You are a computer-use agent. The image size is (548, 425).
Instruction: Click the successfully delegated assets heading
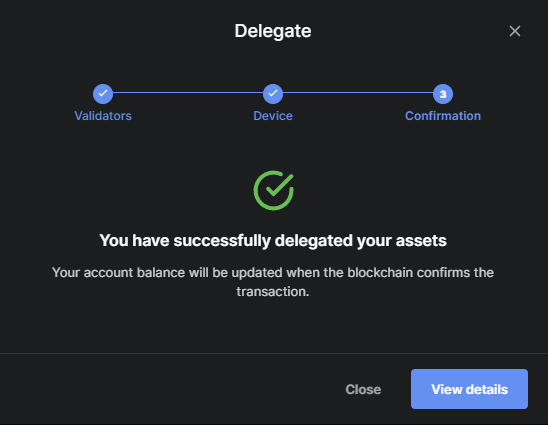point(273,240)
